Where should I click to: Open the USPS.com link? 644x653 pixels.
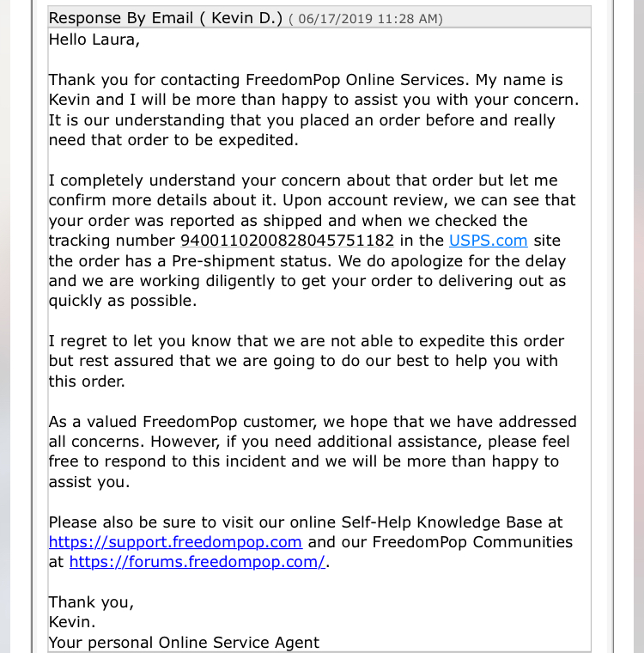pos(488,241)
